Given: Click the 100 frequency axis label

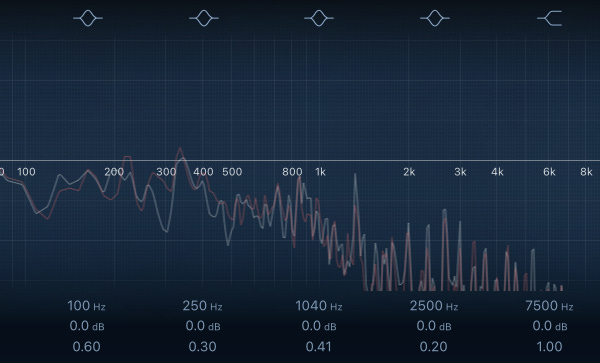Looking at the screenshot, I should point(26,172).
